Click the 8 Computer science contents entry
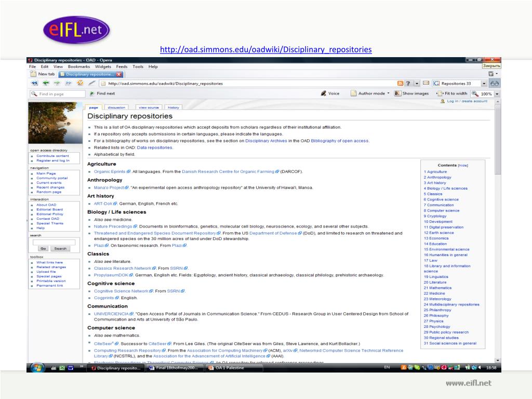 click(x=442, y=211)
